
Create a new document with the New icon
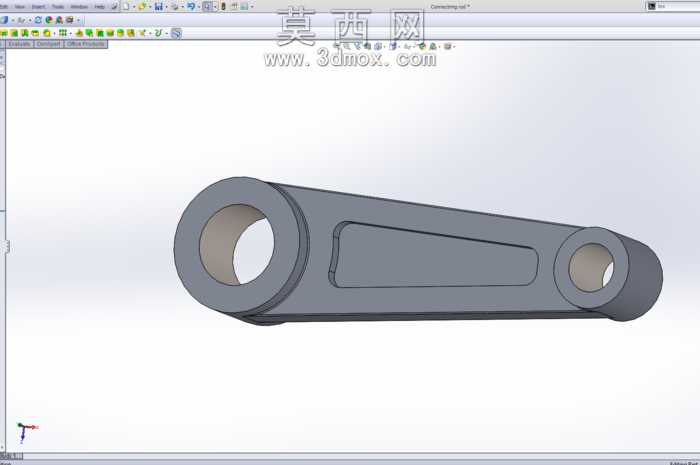pos(126,6)
